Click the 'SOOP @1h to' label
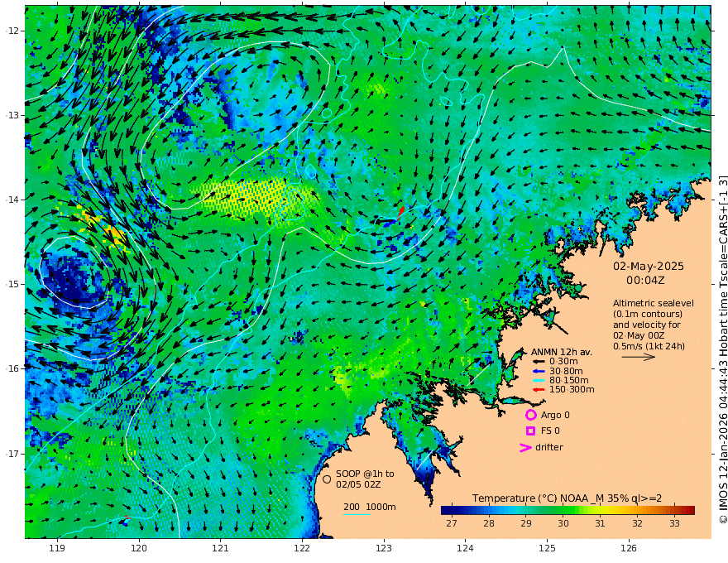Viewport: 728px width, 563px height. coord(365,474)
